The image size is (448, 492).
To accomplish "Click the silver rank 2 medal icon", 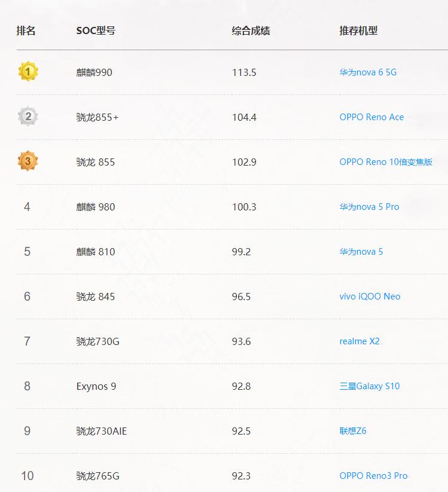I will [28, 117].
